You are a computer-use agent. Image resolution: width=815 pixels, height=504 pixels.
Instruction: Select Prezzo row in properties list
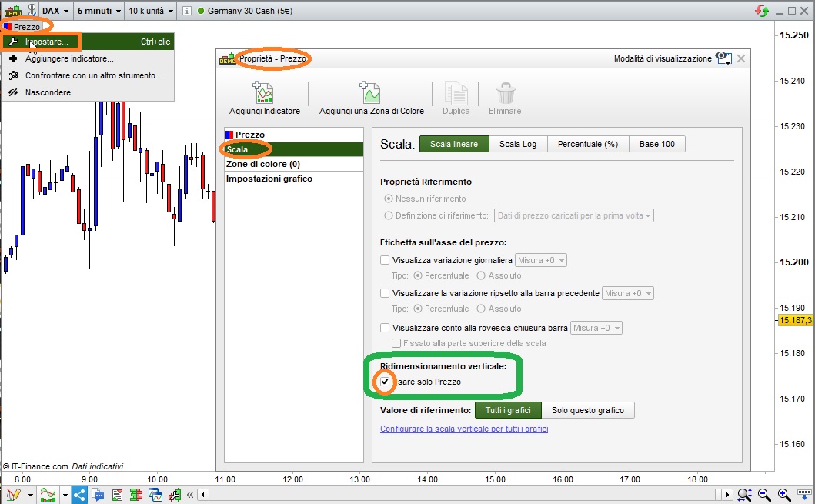(294, 135)
